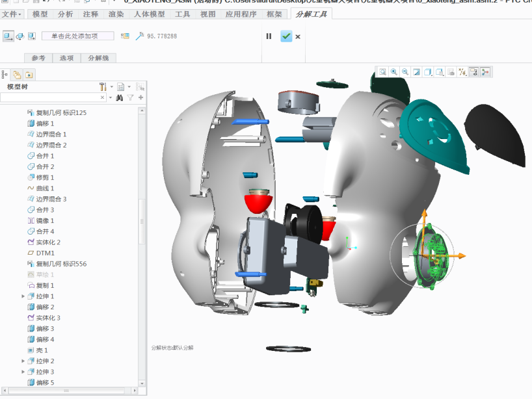Viewport: 532px width, 399px height.
Task: Pause the explode tool
Action: click(x=269, y=36)
